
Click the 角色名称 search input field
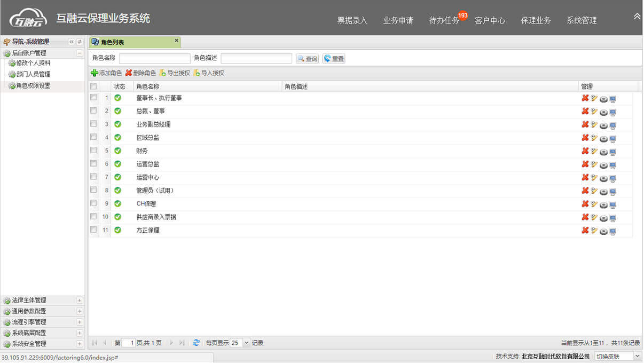[x=154, y=59]
